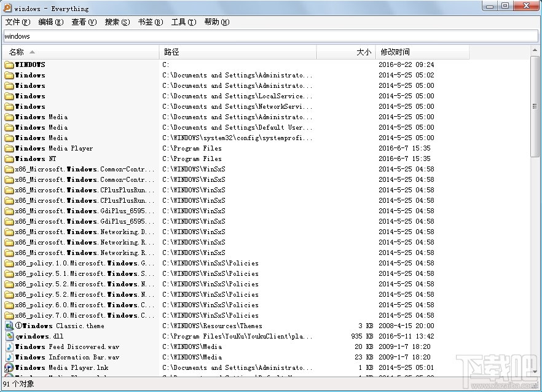Click folder icon of x86_policy.6.0.Microsoft.Windows.C
Image resolution: width=542 pixels, height=392 pixels.
click(x=9, y=305)
